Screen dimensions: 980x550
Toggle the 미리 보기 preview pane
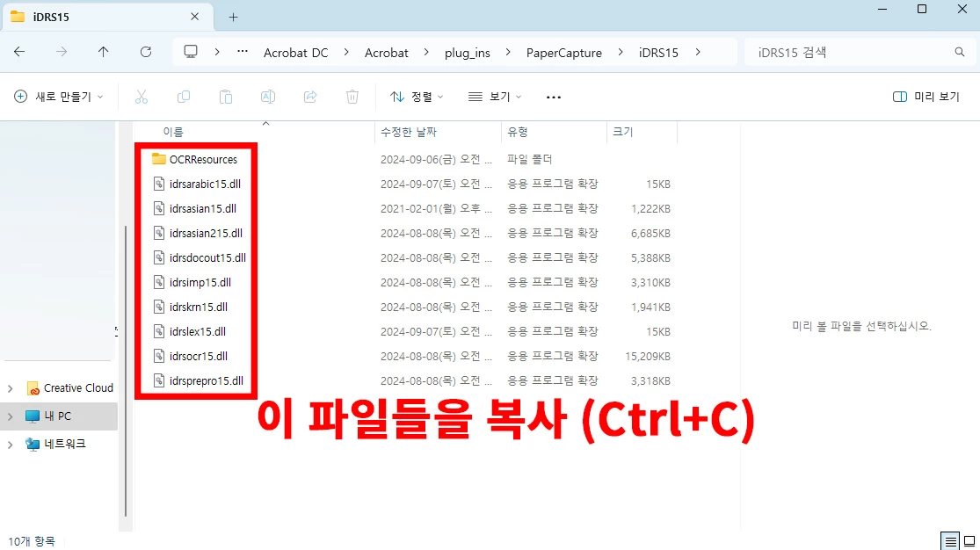926,97
